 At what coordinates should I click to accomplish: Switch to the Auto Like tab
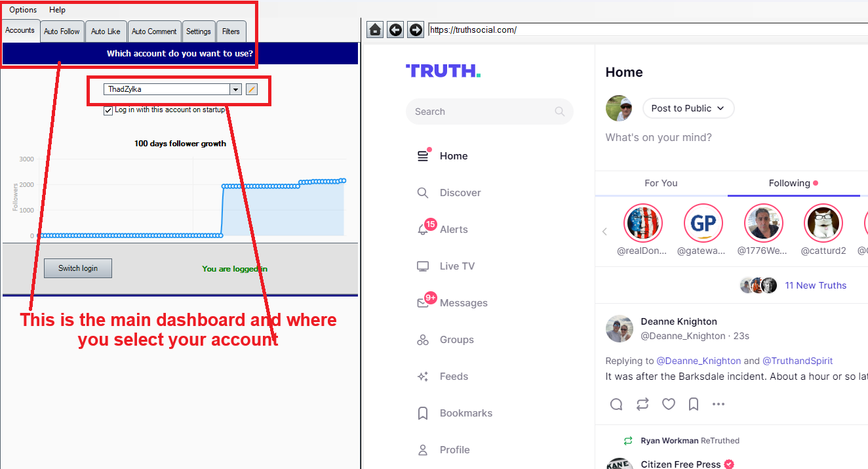[106, 31]
